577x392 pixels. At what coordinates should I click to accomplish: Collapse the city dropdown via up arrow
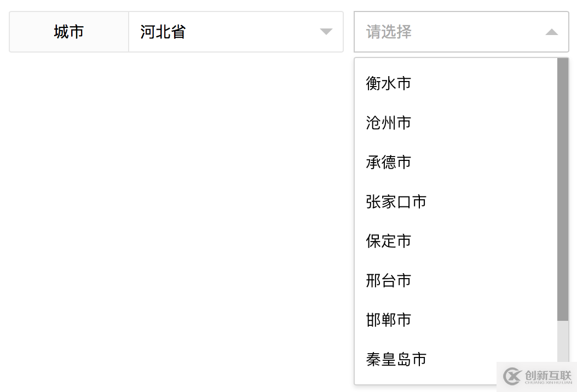[x=552, y=32]
